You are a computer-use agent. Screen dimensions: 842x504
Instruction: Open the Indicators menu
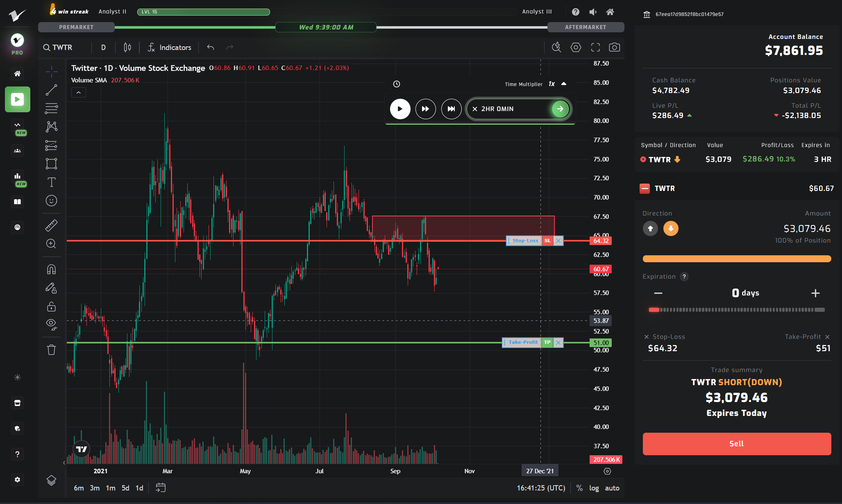[170, 48]
